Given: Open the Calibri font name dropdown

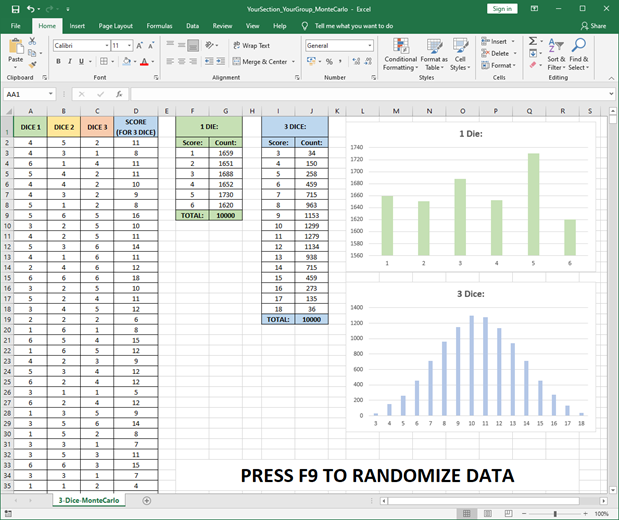Looking at the screenshot, I should tap(107, 46).
